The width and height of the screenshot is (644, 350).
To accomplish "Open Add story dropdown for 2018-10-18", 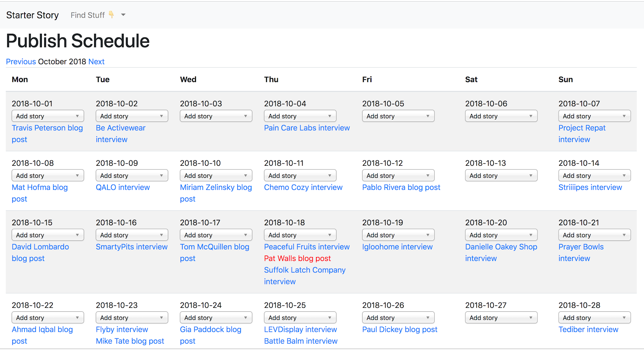I will (300, 235).
